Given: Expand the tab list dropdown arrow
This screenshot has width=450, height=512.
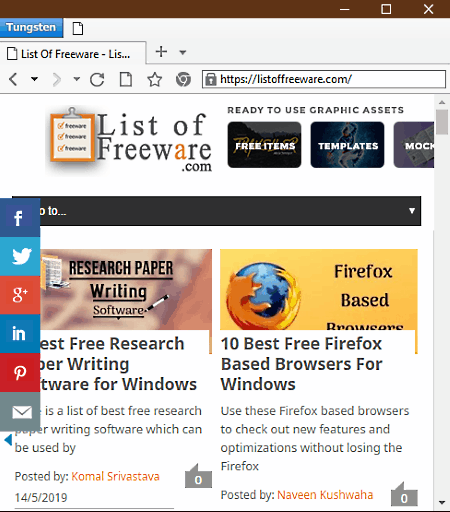Looking at the screenshot, I should [x=182, y=52].
